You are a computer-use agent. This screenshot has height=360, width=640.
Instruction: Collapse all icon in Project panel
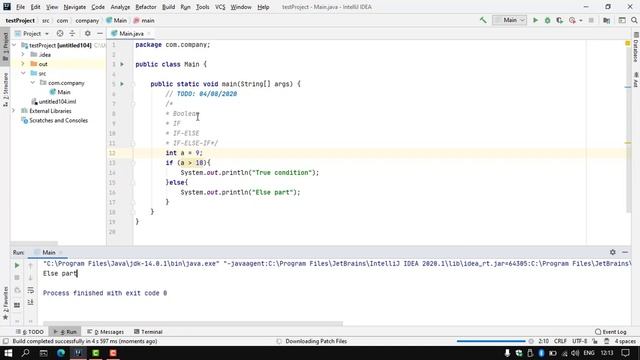pyautogui.click(x=72, y=33)
